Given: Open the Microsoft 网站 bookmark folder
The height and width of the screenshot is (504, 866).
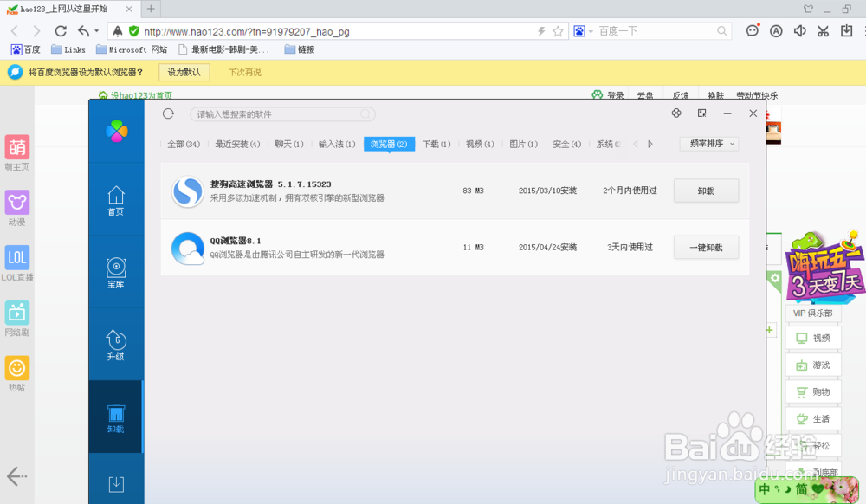Looking at the screenshot, I should click(132, 49).
